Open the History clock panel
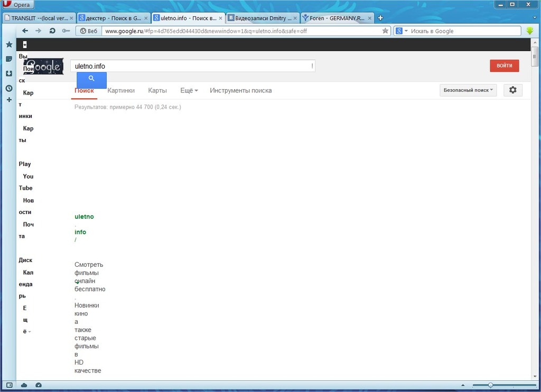This screenshot has width=541, height=392. click(10, 88)
